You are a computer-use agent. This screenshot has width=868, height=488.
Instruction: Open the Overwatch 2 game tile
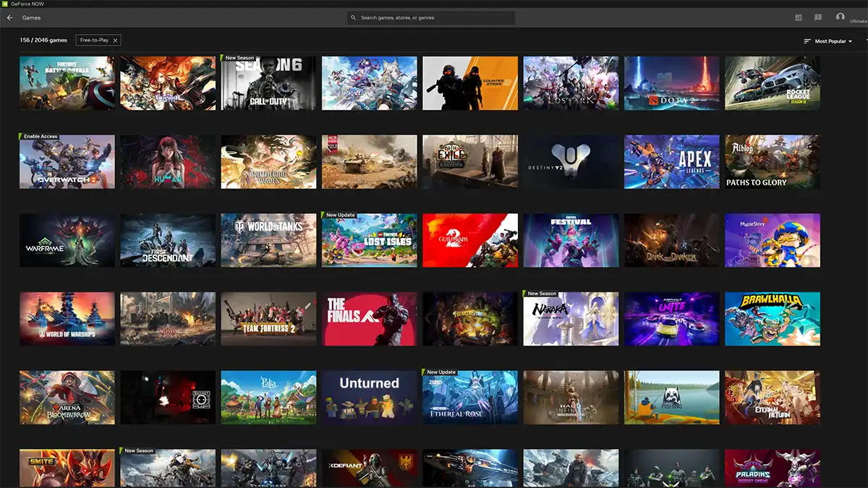(x=67, y=162)
